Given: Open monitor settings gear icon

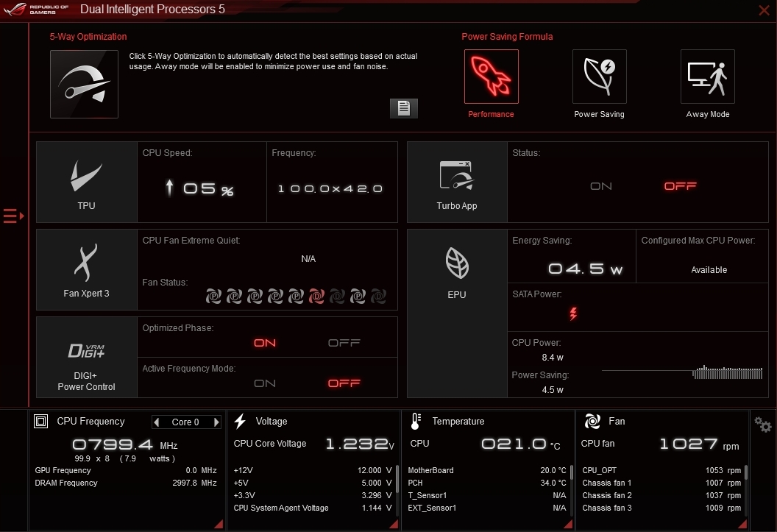Looking at the screenshot, I should point(762,425).
